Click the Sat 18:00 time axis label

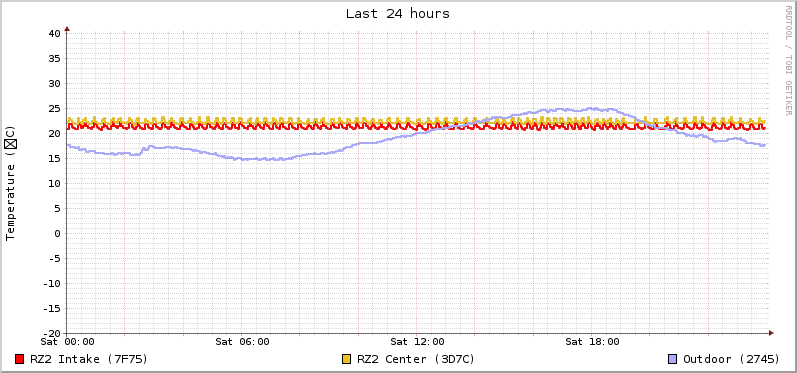pos(592,341)
